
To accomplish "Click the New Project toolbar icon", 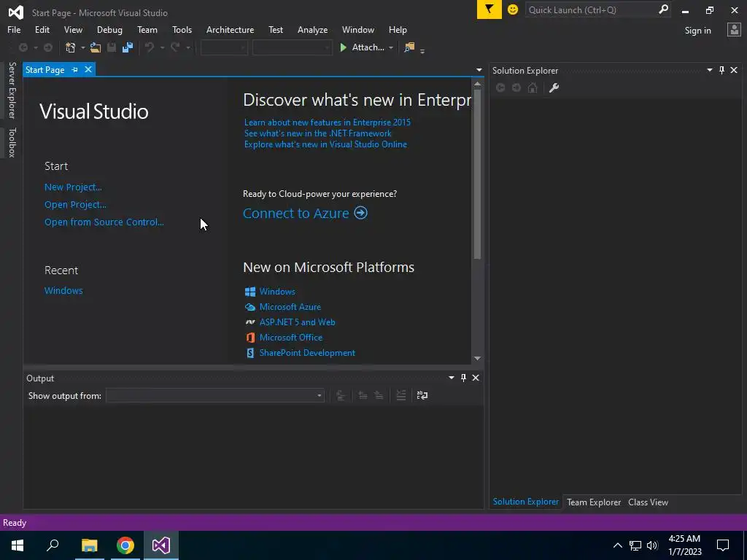I will click(71, 47).
